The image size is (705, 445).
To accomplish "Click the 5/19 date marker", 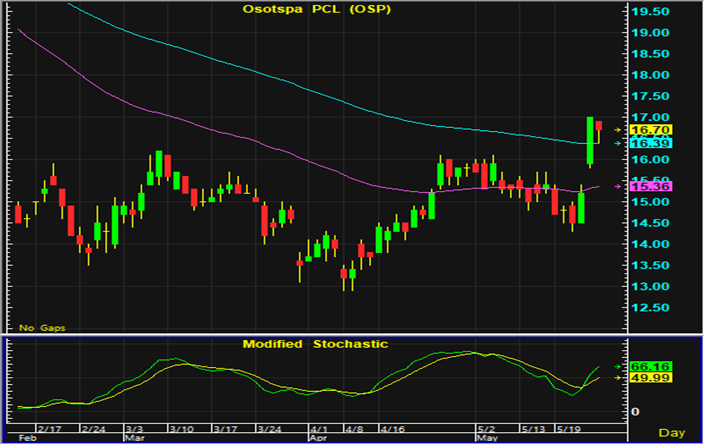I will 569,429.
